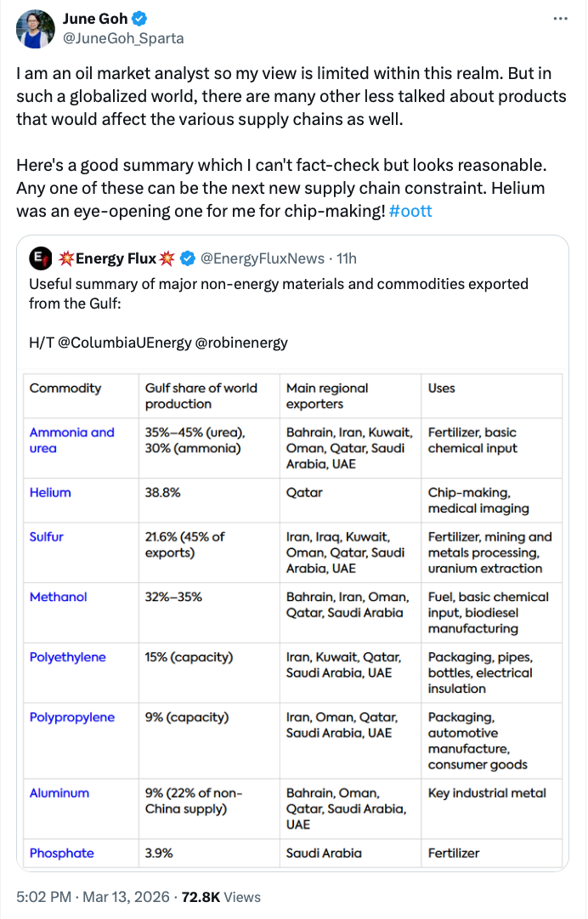Click the June Goh display name
This screenshot has height=919, width=588.
[x=93, y=20]
